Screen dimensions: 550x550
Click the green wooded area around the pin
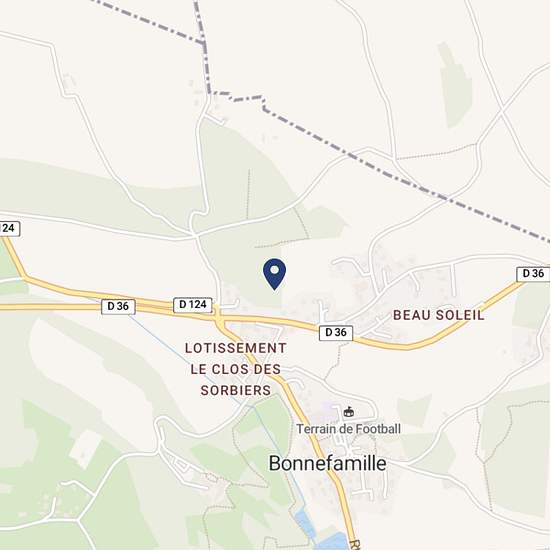pos(246,253)
